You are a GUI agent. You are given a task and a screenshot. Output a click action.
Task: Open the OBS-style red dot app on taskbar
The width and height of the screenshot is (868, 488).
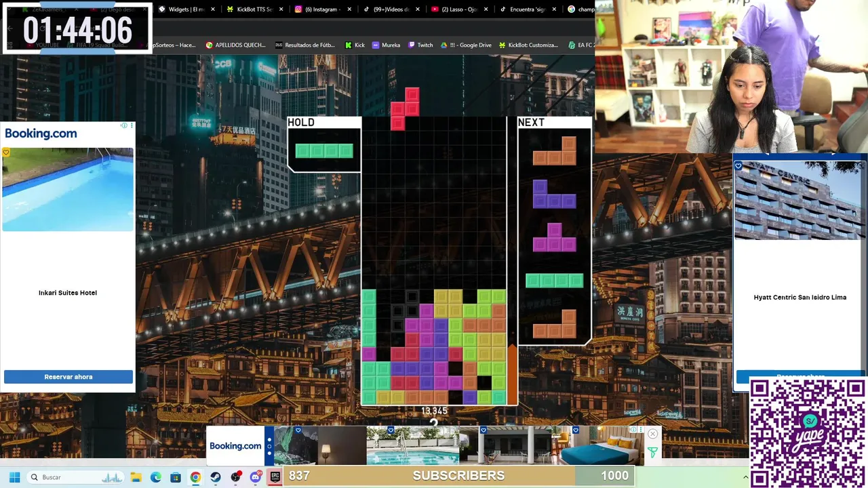236,477
